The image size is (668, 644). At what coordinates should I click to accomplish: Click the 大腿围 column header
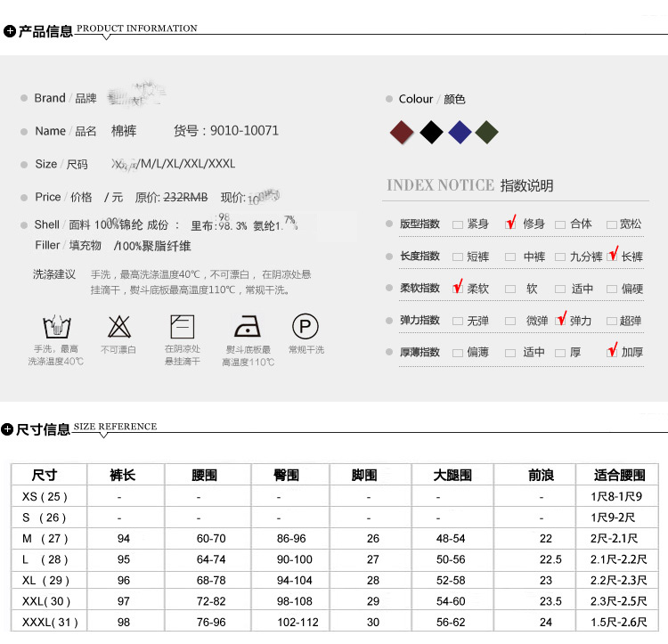click(452, 475)
